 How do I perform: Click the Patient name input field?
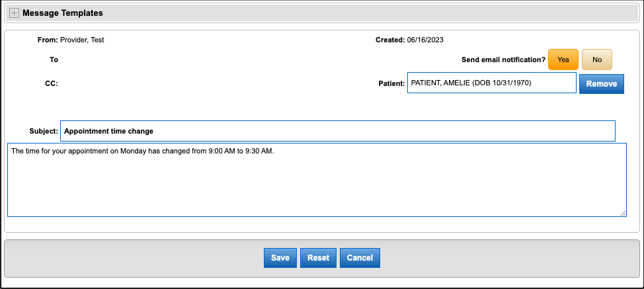point(491,83)
